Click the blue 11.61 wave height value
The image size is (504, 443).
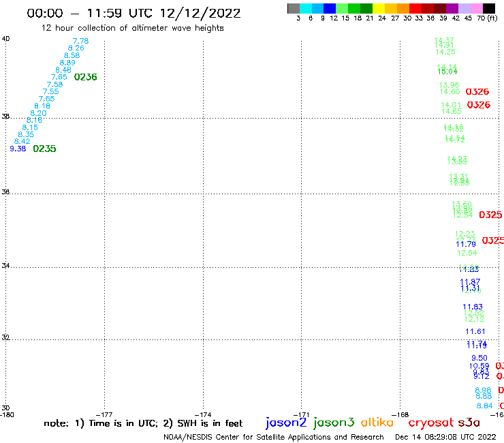475,331
